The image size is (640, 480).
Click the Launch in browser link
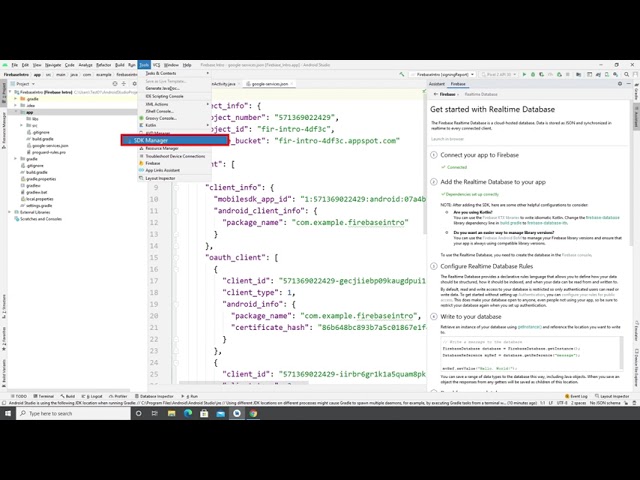coord(447,139)
